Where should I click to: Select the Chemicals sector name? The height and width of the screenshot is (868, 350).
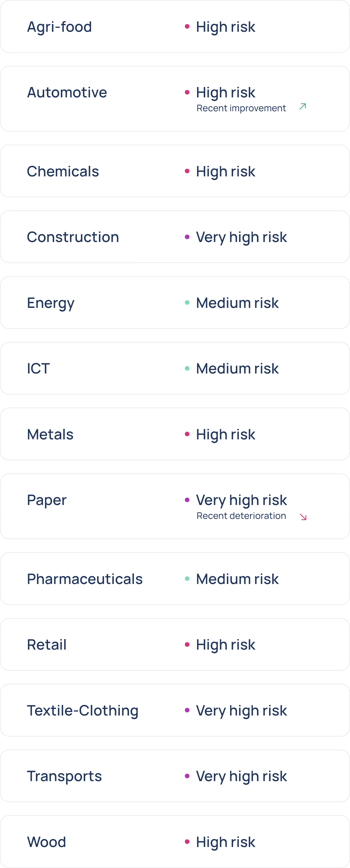63,171
